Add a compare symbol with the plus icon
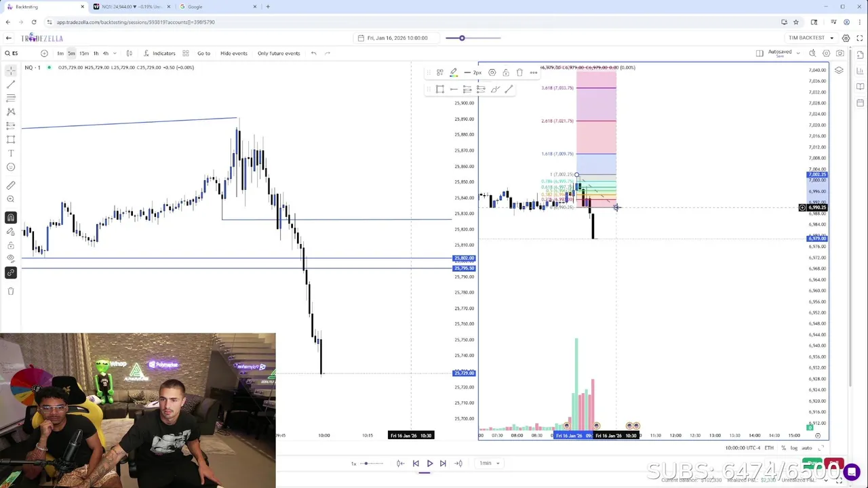The image size is (868, 488). (44, 53)
